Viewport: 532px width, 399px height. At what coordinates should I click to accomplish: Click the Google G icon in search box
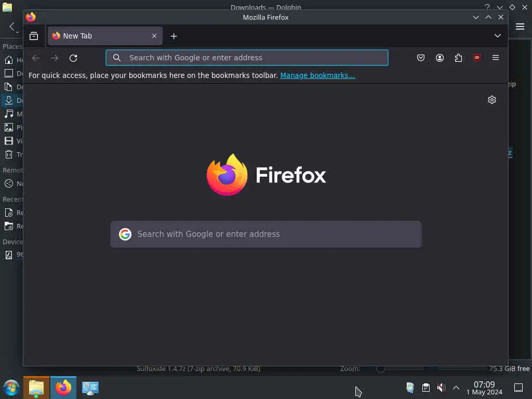(125, 234)
